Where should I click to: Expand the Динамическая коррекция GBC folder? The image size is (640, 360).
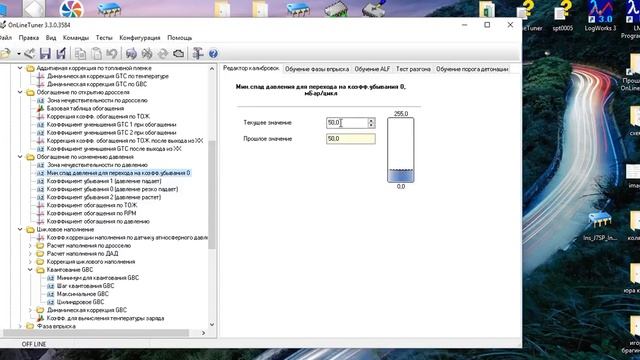point(30,310)
